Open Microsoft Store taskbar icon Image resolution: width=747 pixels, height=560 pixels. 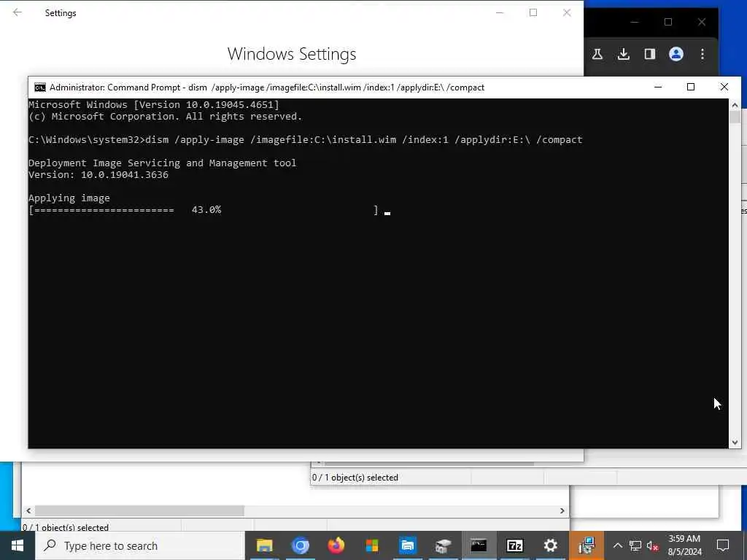click(x=372, y=545)
